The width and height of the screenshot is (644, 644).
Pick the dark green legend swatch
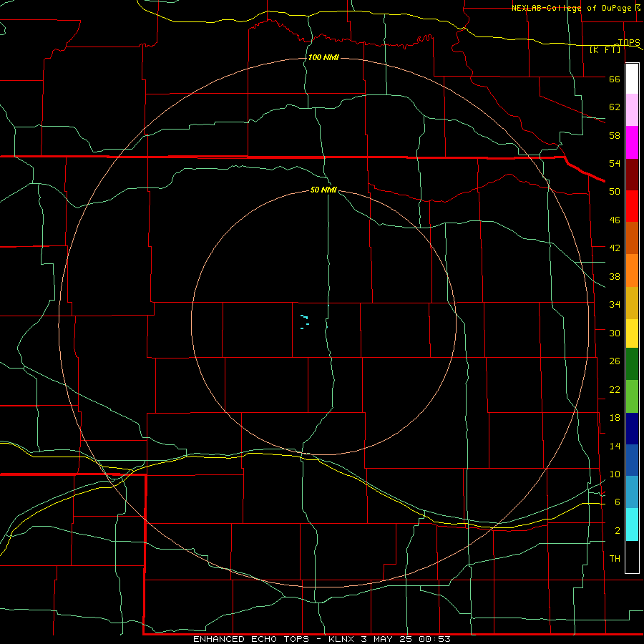[632, 364]
